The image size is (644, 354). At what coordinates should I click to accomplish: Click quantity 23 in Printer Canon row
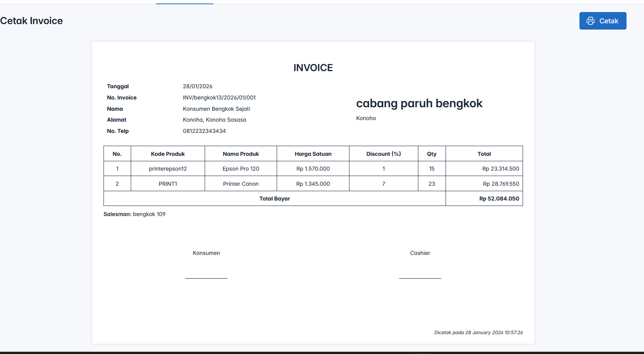[432, 184]
